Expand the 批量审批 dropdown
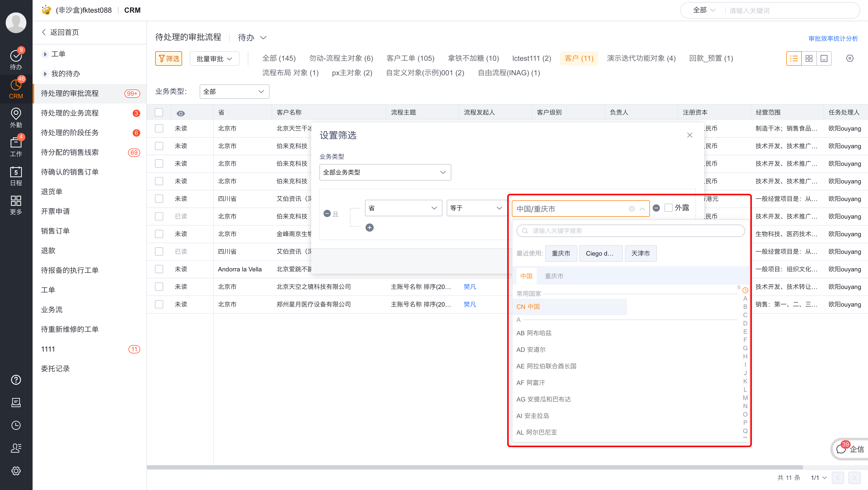The image size is (868, 490). (x=214, y=58)
